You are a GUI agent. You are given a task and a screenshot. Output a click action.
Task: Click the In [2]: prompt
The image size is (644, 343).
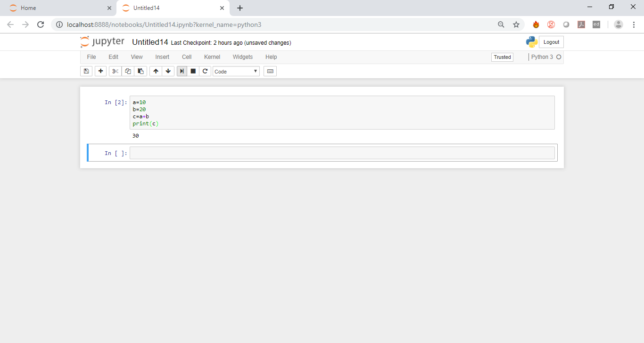pyautogui.click(x=116, y=102)
